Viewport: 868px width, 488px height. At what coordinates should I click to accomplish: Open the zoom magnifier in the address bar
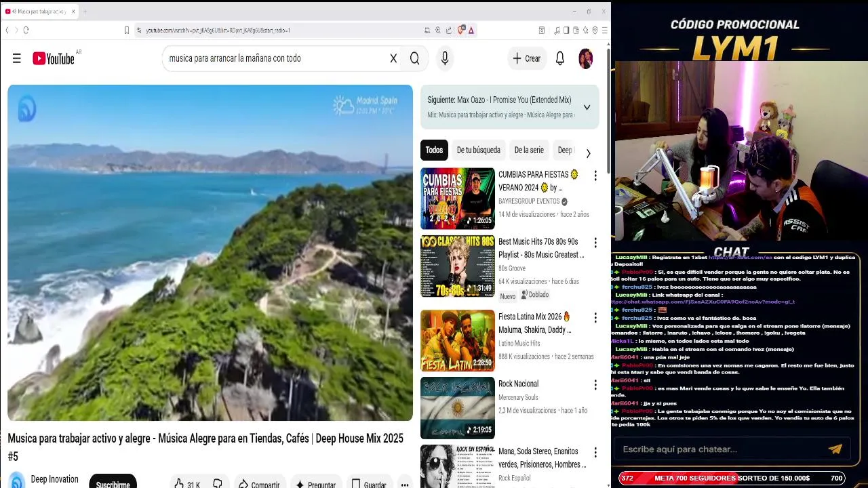coord(438,30)
